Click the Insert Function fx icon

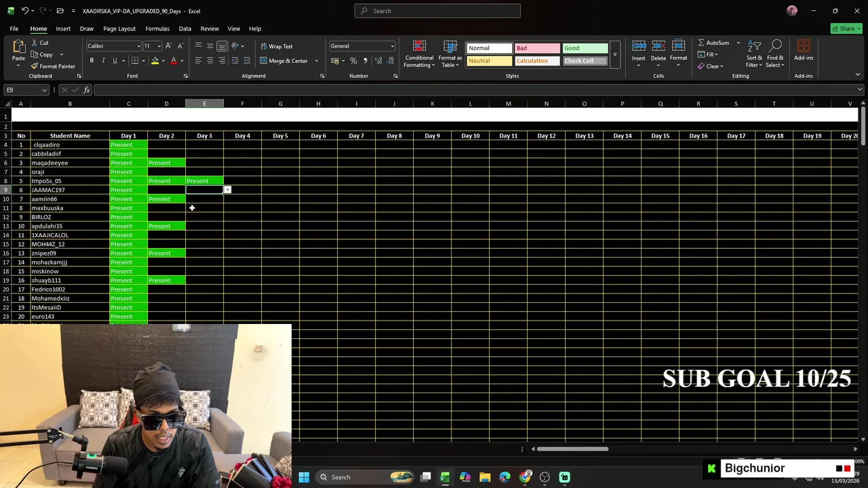pyautogui.click(x=87, y=90)
